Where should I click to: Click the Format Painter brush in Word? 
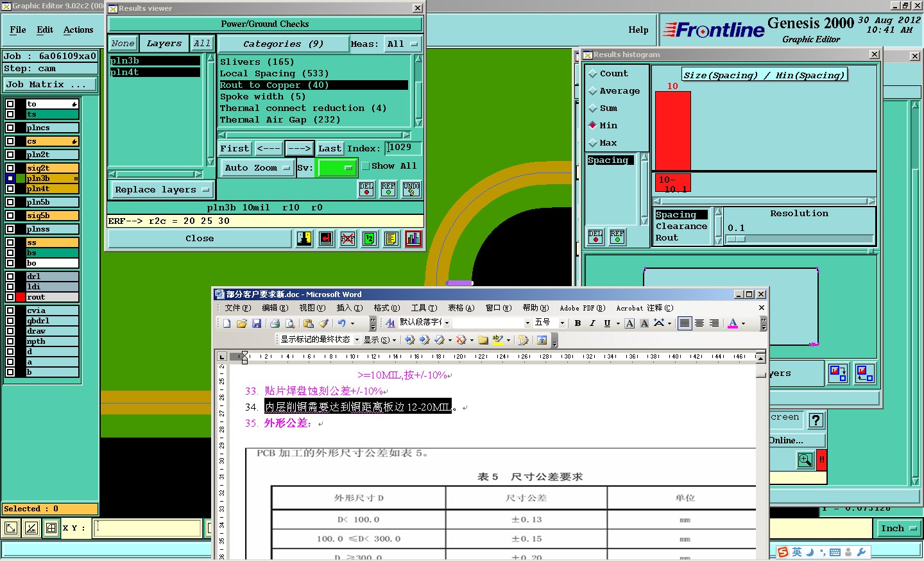[x=323, y=323]
